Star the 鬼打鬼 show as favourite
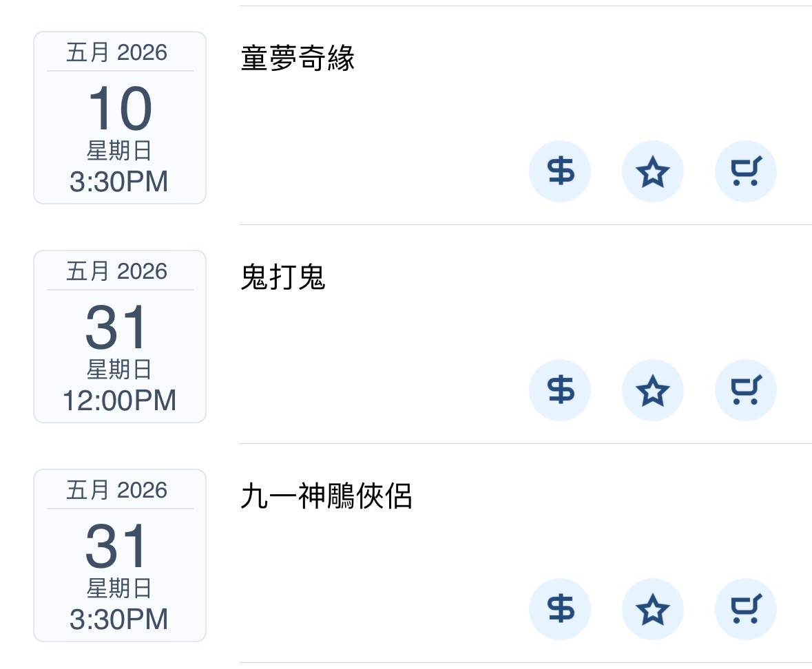 point(652,390)
